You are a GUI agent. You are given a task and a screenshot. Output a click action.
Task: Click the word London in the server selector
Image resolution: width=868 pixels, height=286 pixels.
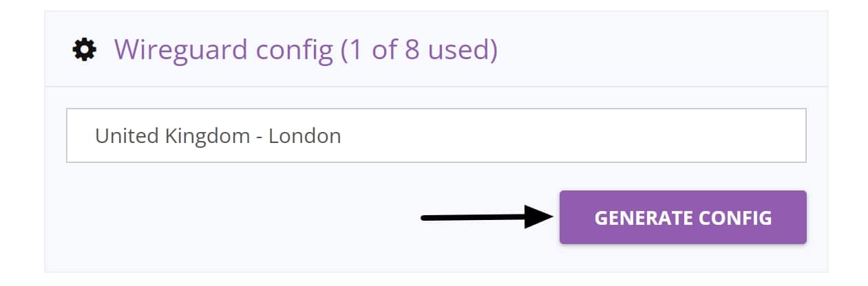pyautogui.click(x=305, y=135)
